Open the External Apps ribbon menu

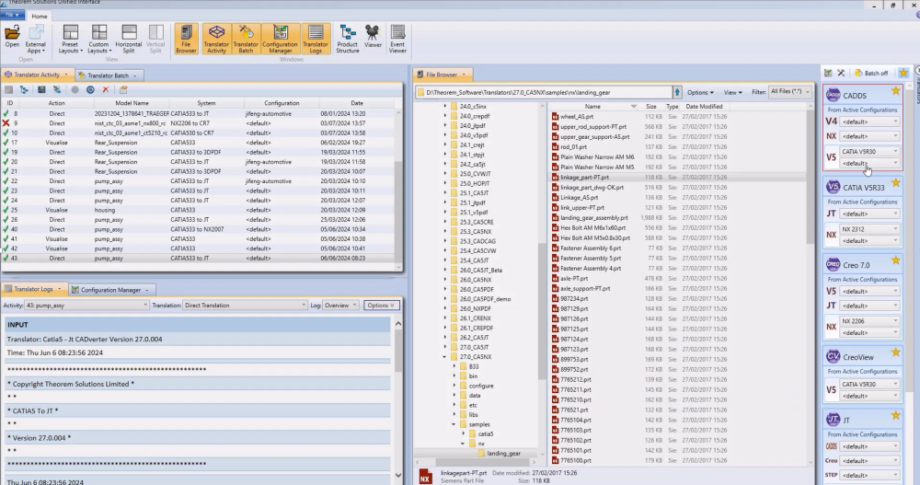tap(35, 39)
